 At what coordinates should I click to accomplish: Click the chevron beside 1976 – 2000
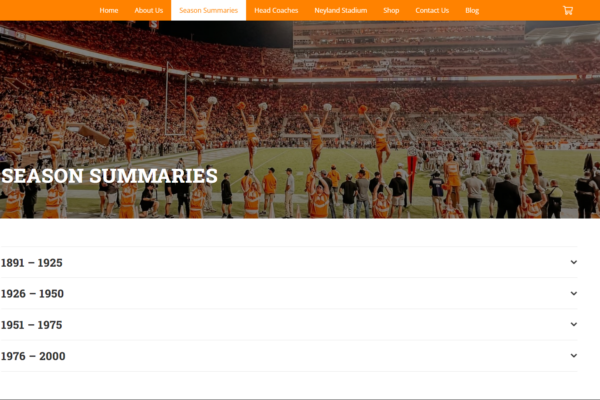(x=574, y=356)
